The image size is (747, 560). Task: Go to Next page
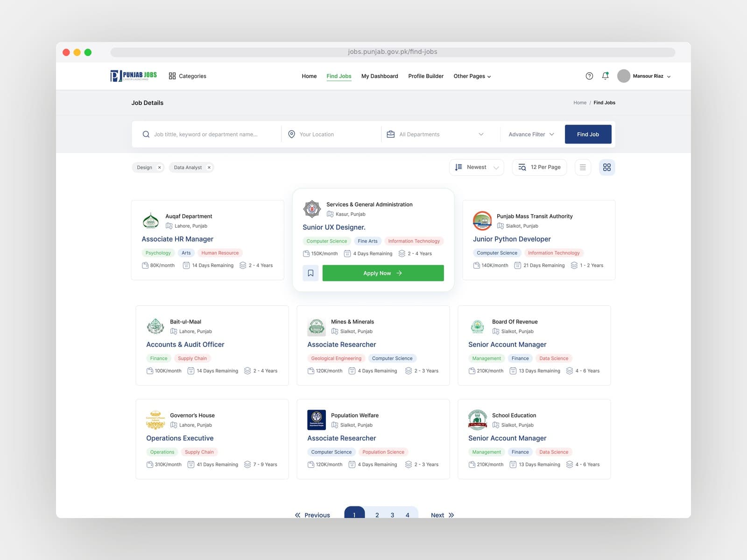[442, 515]
